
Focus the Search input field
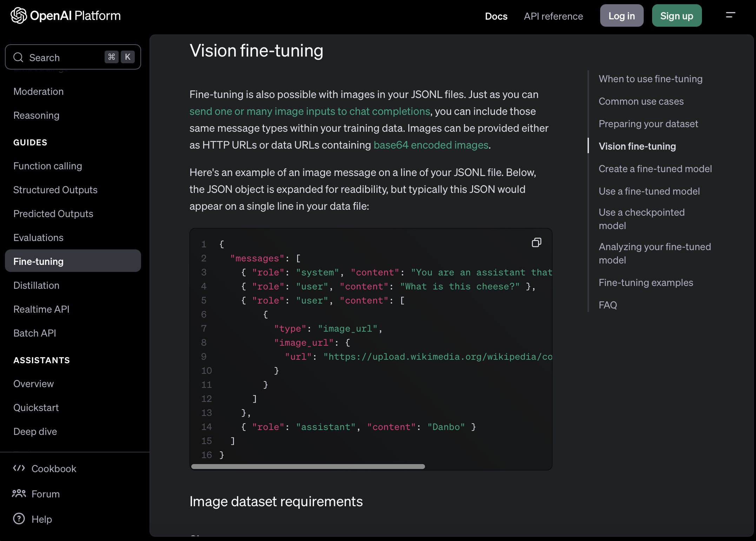[x=63, y=57]
